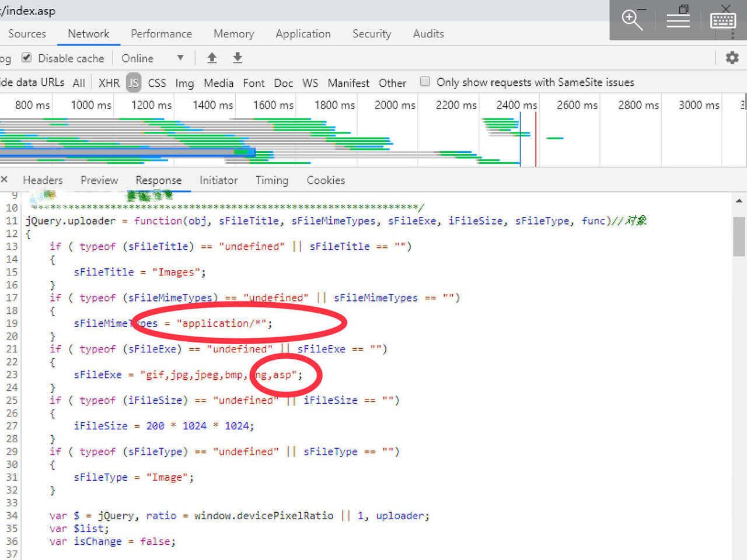Select the Network tab
747x560 pixels.
point(89,34)
